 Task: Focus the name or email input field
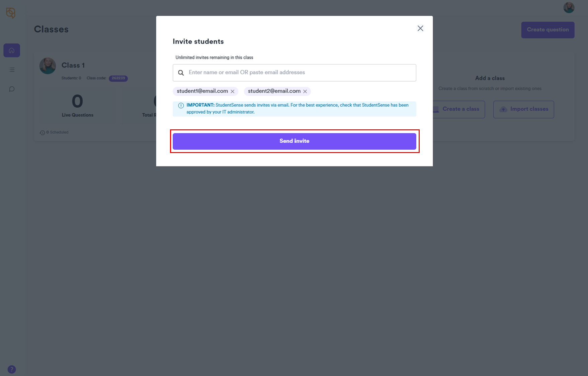click(x=300, y=73)
